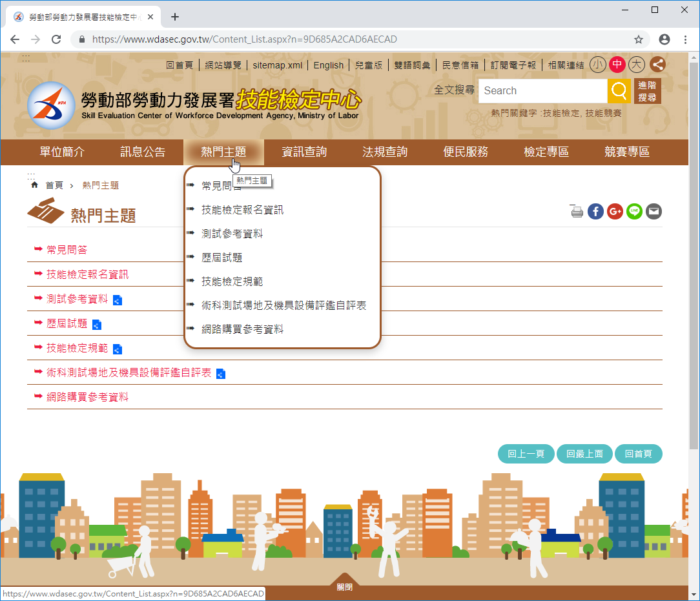Send page by email envelope icon

point(654,211)
